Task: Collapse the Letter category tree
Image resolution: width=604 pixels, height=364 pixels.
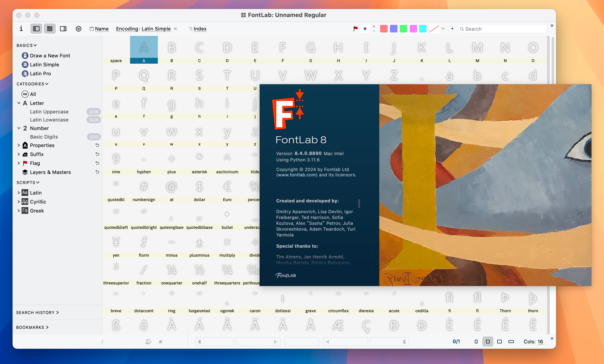Action: click(19, 103)
